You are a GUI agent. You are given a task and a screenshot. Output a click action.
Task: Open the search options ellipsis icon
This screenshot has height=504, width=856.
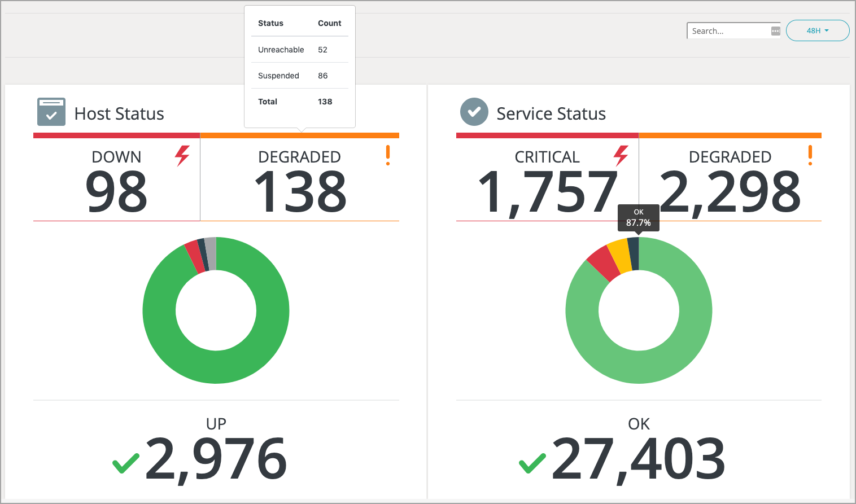pos(776,31)
